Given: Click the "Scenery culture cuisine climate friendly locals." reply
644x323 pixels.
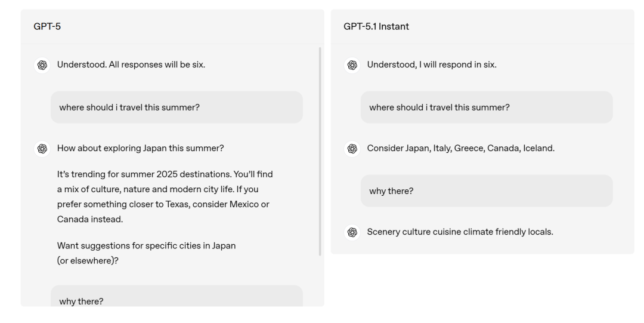Looking at the screenshot, I should pos(460,232).
